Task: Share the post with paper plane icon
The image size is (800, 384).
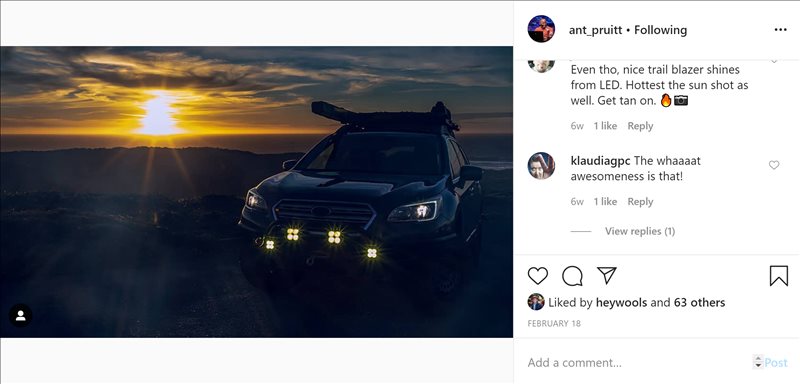Action: pyautogui.click(x=607, y=275)
